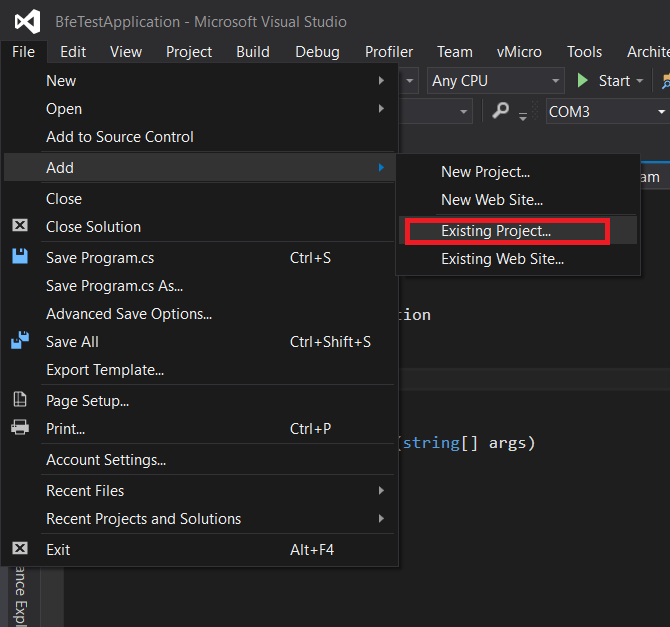670x627 pixels.
Task: Expand the Open submenu
Action: tap(199, 109)
